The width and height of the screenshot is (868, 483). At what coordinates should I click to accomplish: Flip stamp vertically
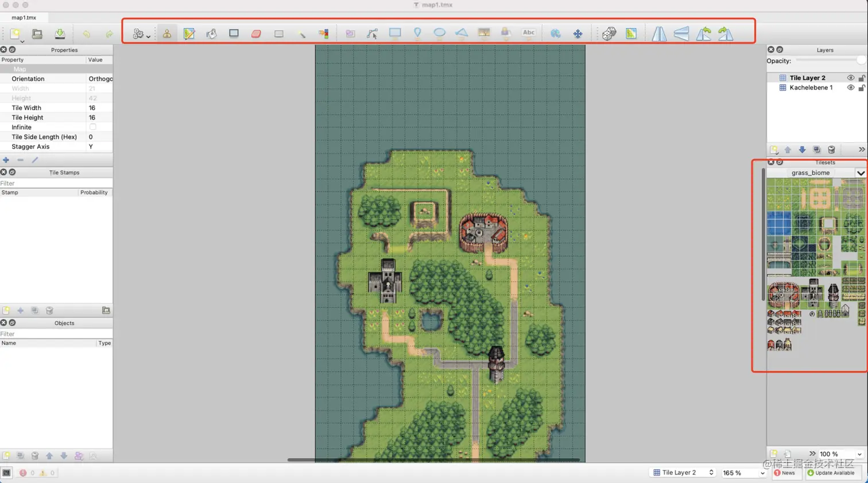click(x=681, y=34)
